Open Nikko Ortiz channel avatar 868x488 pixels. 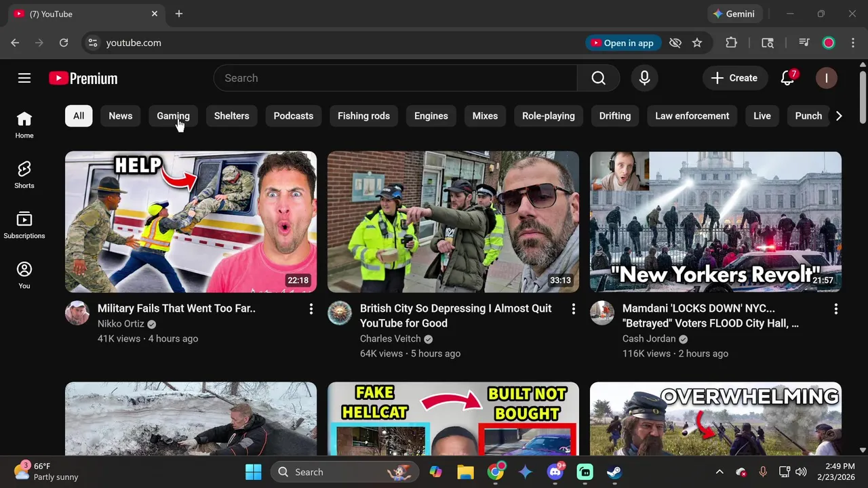point(77,313)
